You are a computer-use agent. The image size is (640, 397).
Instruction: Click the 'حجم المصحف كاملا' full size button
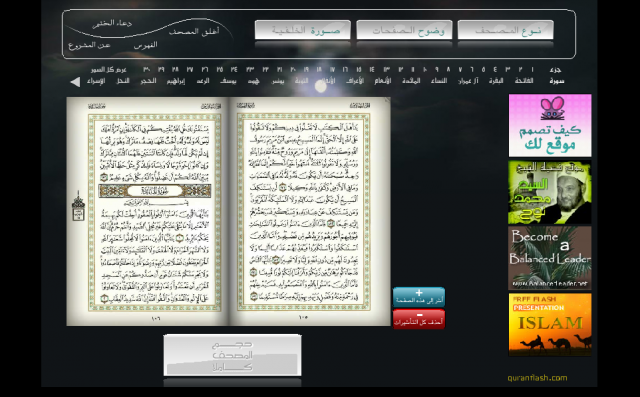pyautogui.click(x=233, y=355)
